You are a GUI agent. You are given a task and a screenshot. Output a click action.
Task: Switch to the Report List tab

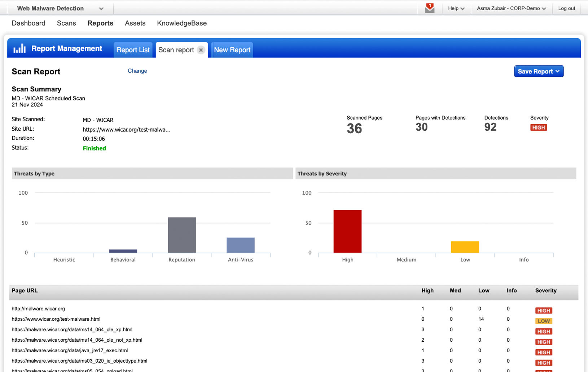pyautogui.click(x=133, y=50)
